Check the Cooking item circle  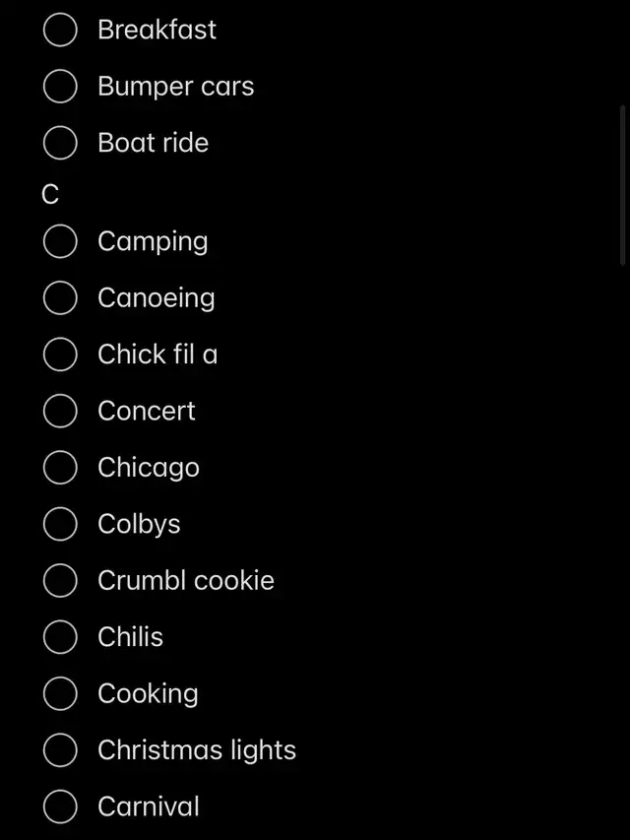coord(60,694)
